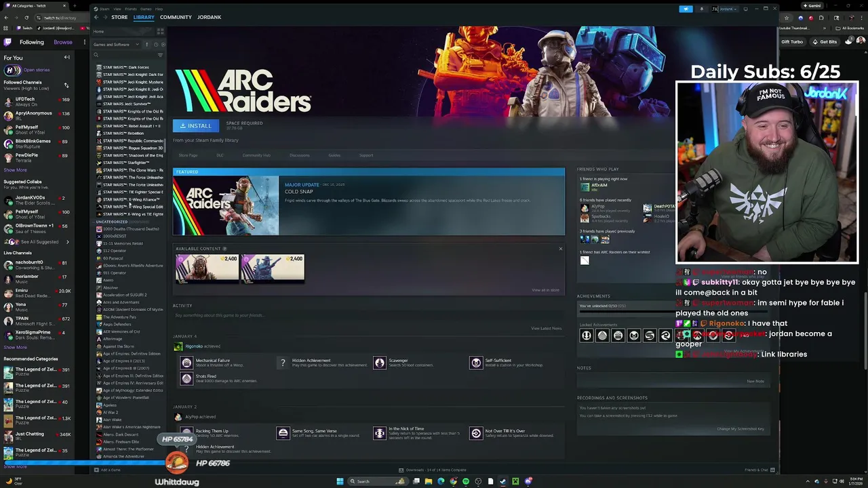Open Just Chatting recommended category
This screenshot has width=868, height=488.
[x=37, y=436]
